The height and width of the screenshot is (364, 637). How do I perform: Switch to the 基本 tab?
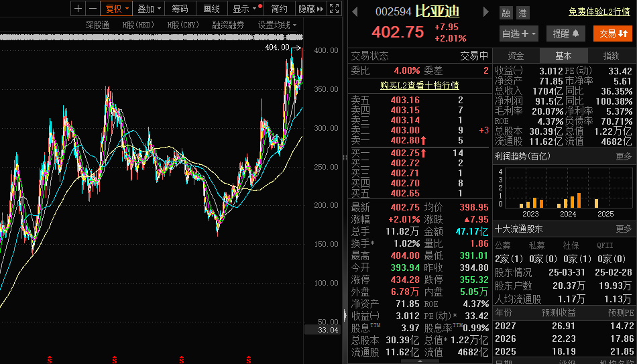point(563,56)
